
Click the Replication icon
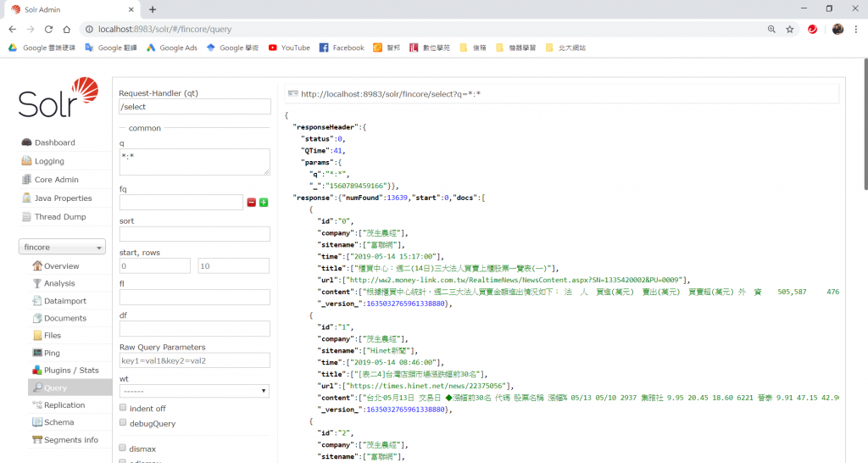point(37,404)
